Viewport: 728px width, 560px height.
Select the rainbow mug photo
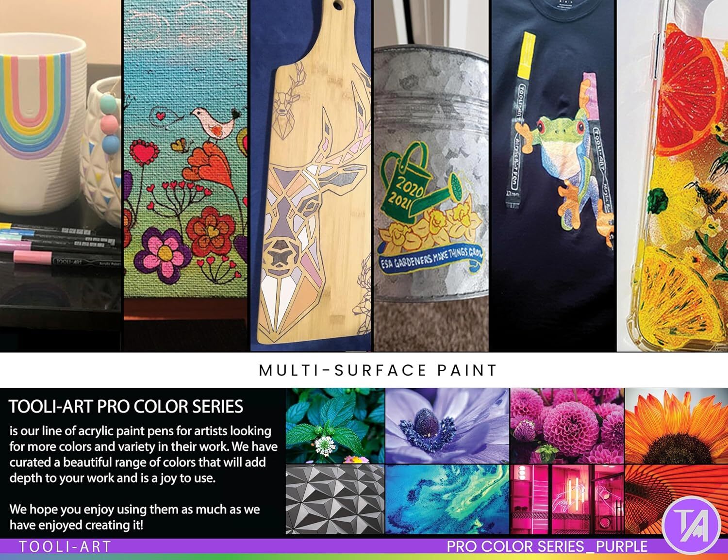coord(60,176)
